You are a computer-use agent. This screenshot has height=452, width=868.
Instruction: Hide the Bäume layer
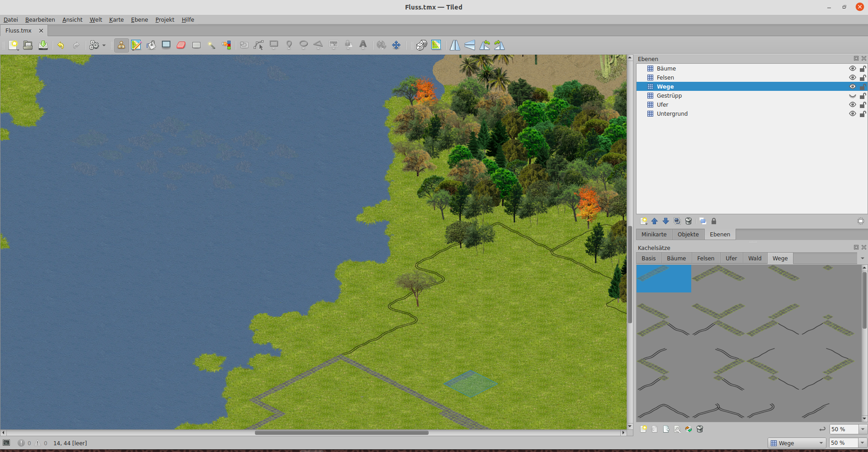click(x=852, y=69)
